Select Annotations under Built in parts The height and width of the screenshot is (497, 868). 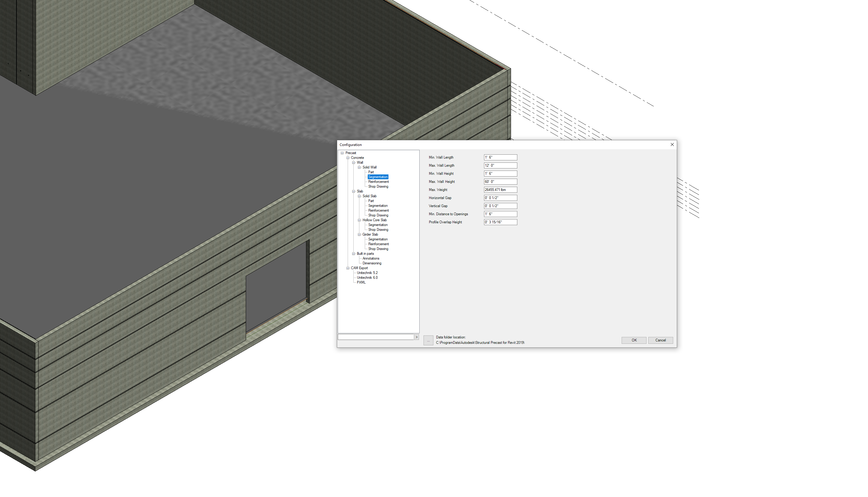click(x=370, y=258)
